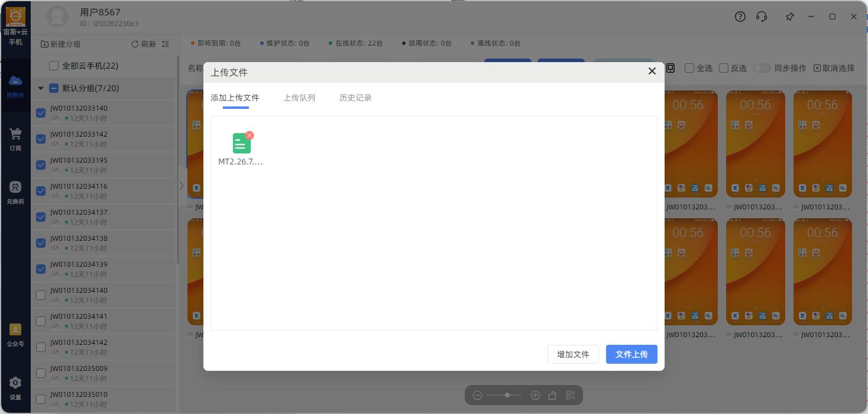Image resolution: width=868 pixels, height=414 pixels.
Task: Click the 公众号 sidebar icon
Action: (15, 335)
